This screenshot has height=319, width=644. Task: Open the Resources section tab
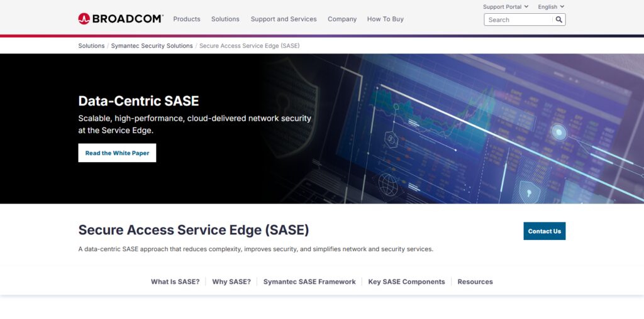475,282
